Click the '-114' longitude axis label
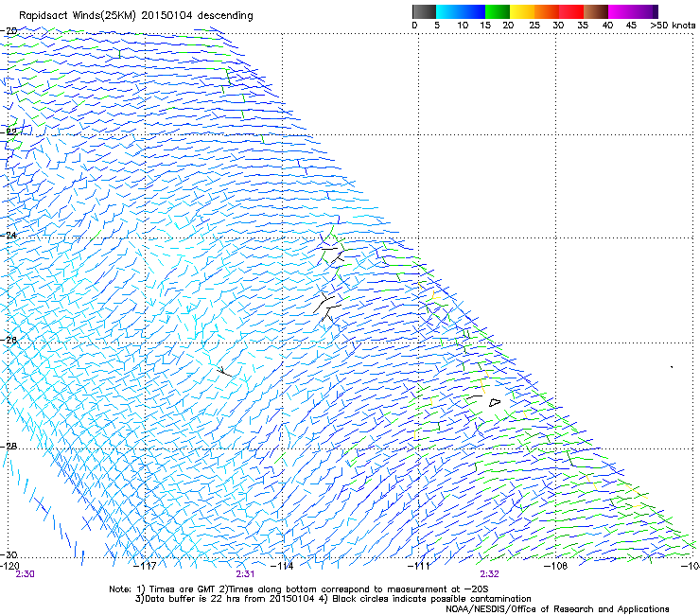The width and height of the screenshot is (700, 615). click(282, 566)
